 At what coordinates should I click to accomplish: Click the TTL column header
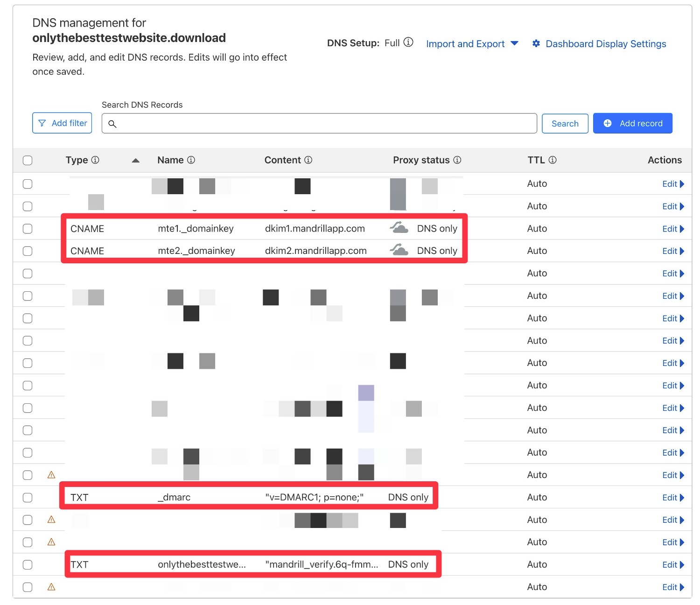536,160
